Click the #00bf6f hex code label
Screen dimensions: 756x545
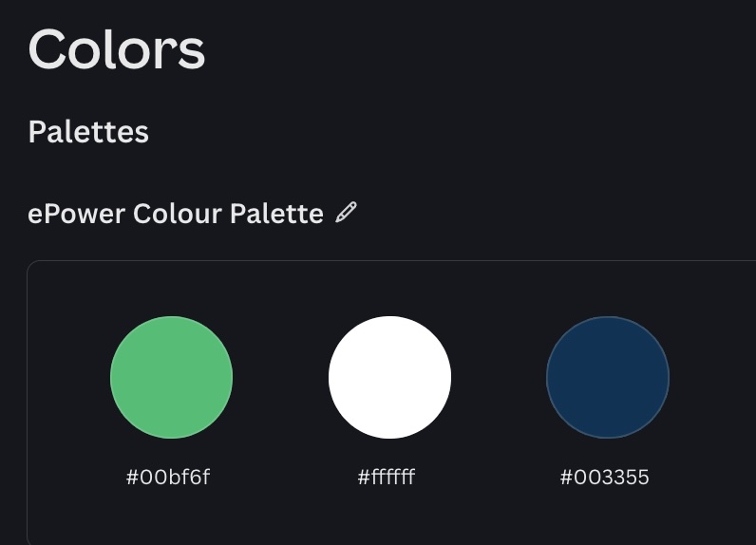[168, 478]
